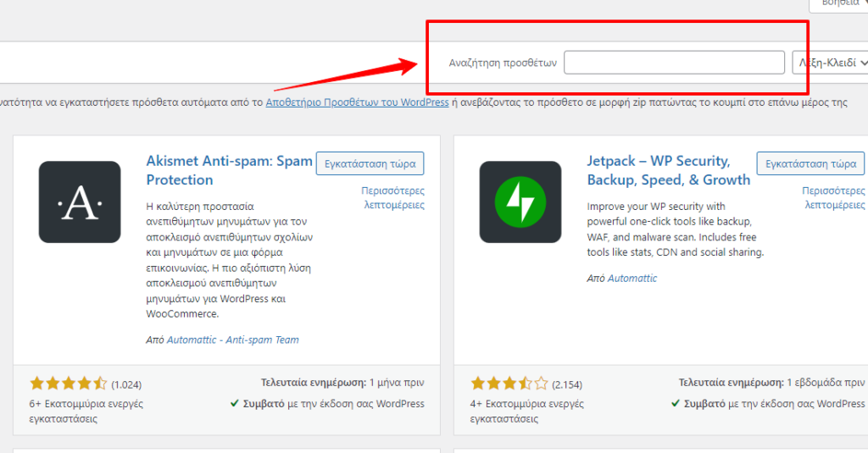
Task: Click Jetpack Τελευταία ενημέρωση 1 εβδομάδα πριν
Action: coord(771,382)
